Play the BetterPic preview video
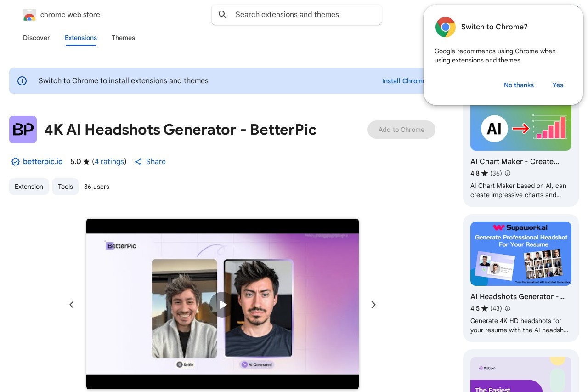588x392 pixels. point(222,304)
